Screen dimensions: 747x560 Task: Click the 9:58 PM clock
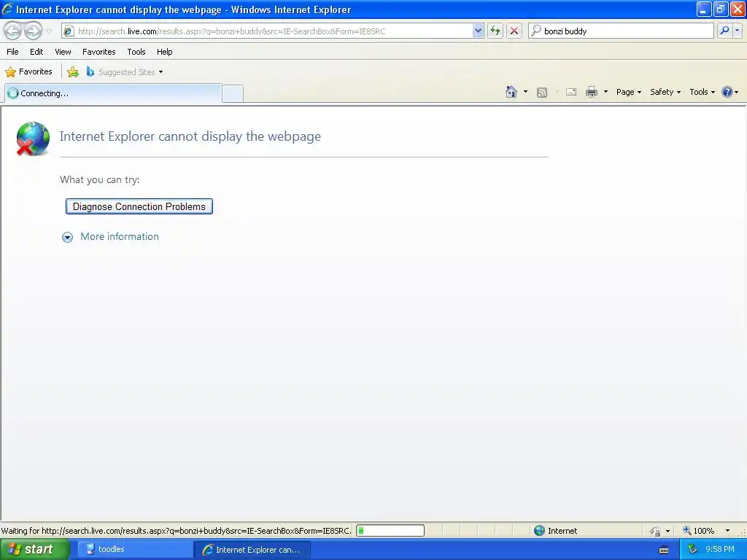pos(720,550)
